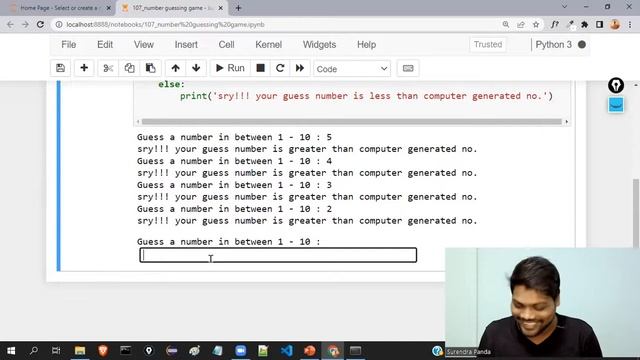Open the Kernel menu

point(269,44)
